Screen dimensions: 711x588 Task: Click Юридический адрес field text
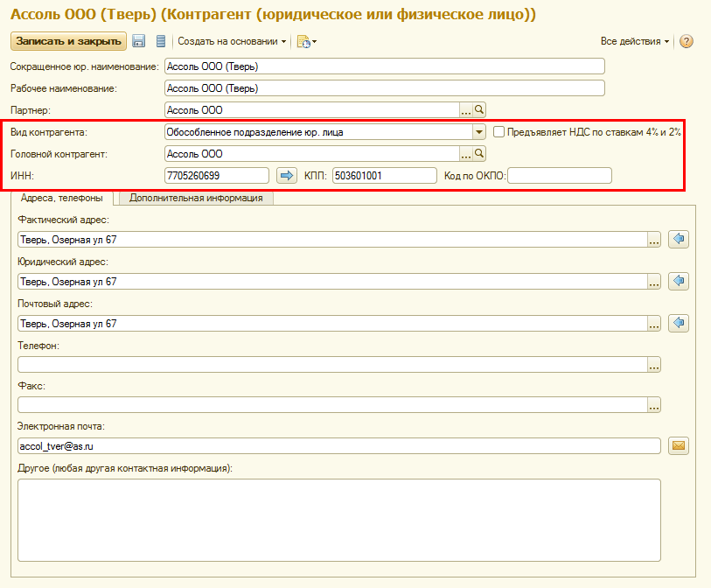(332, 282)
